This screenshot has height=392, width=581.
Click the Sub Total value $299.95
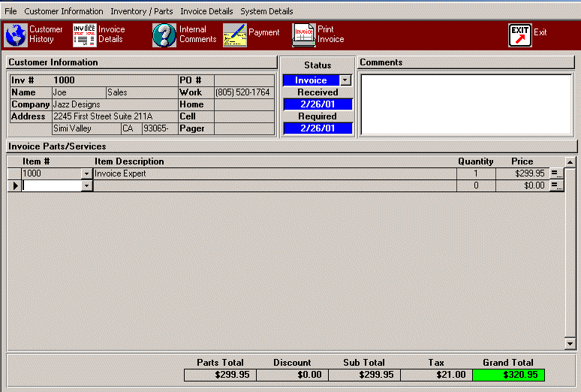364,375
